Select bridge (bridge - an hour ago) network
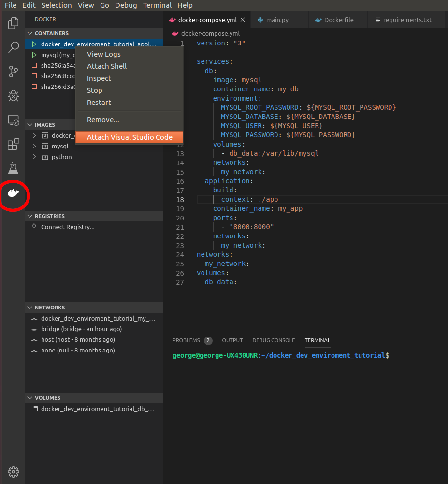This screenshot has width=448, height=484. [94, 329]
